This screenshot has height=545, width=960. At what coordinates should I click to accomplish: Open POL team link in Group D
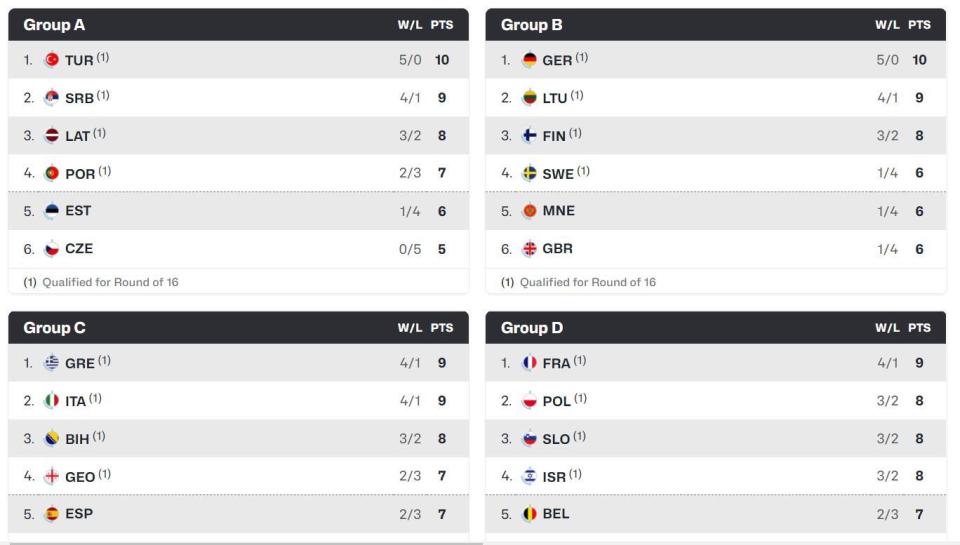coord(557,401)
